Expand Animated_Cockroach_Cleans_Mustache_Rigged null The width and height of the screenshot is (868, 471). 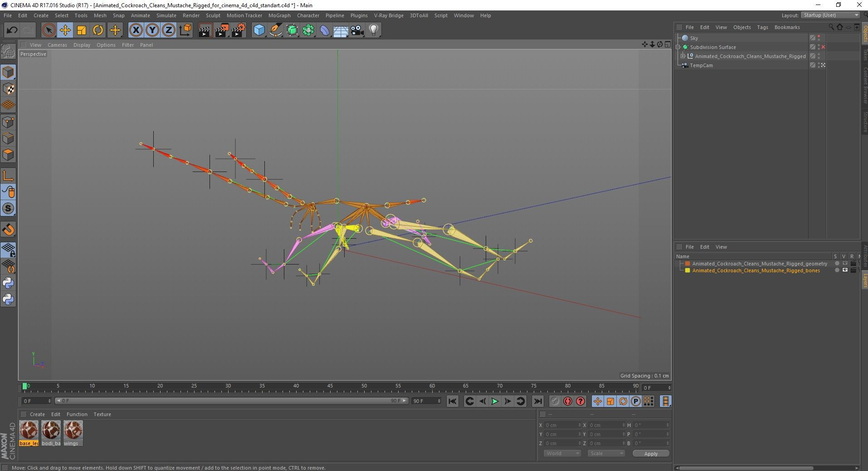[x=683, y=56]
